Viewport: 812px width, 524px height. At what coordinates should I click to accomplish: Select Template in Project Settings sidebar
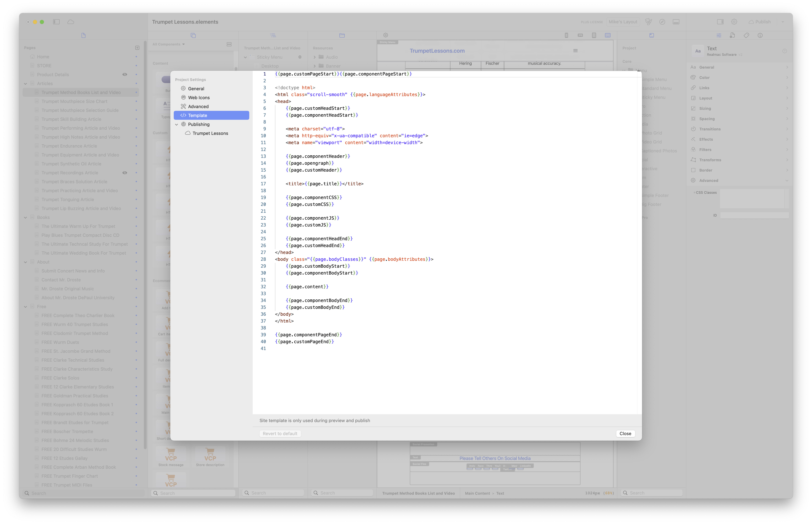point(211,115)
